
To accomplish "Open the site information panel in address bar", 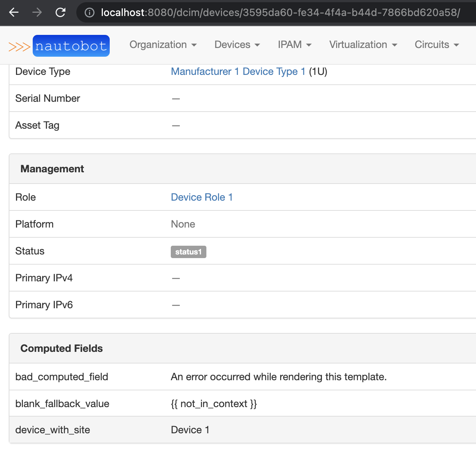I will pyautogui.click(x=89, y=13).
